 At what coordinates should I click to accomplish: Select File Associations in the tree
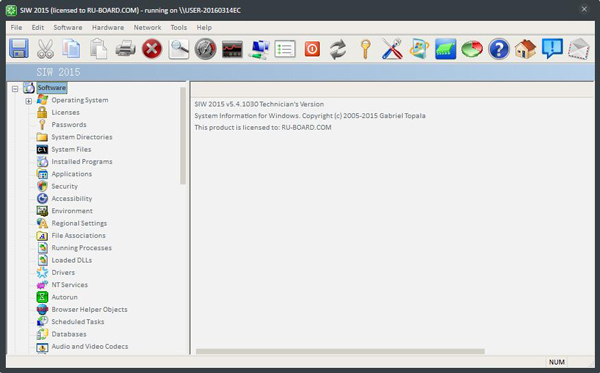78,236
